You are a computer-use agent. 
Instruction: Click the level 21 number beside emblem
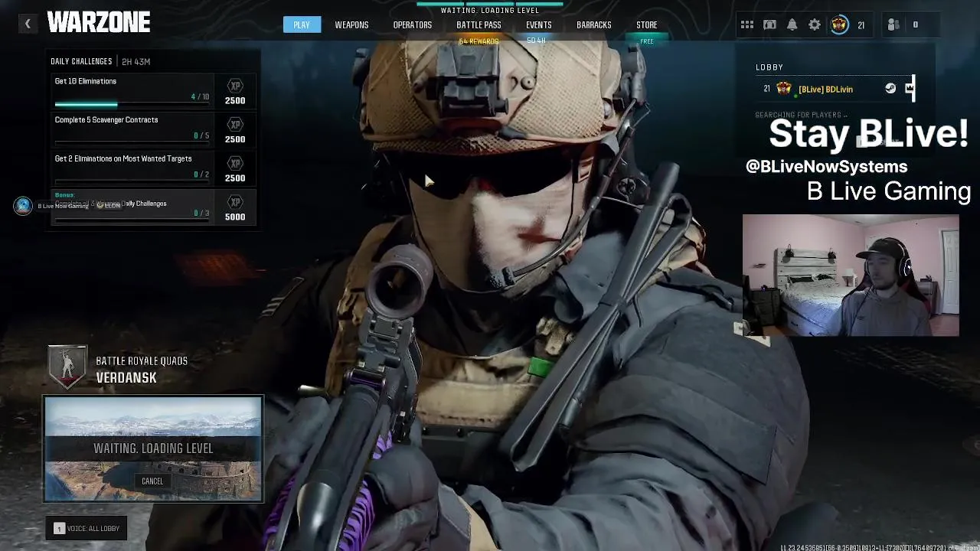(861, 25)
